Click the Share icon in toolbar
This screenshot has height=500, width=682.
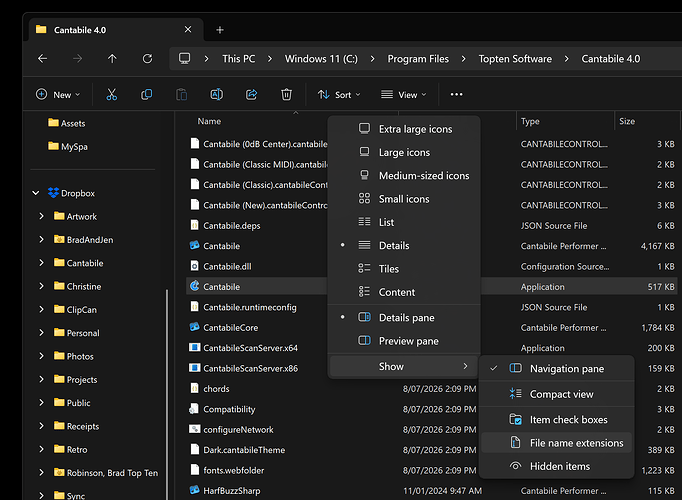[x=251, y=94]
